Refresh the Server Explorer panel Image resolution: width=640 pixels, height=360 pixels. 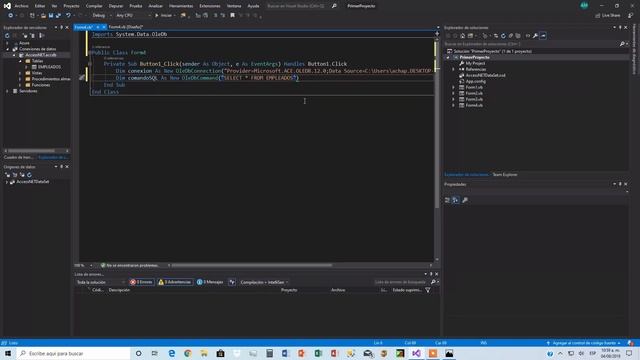(x=7, y=36)
